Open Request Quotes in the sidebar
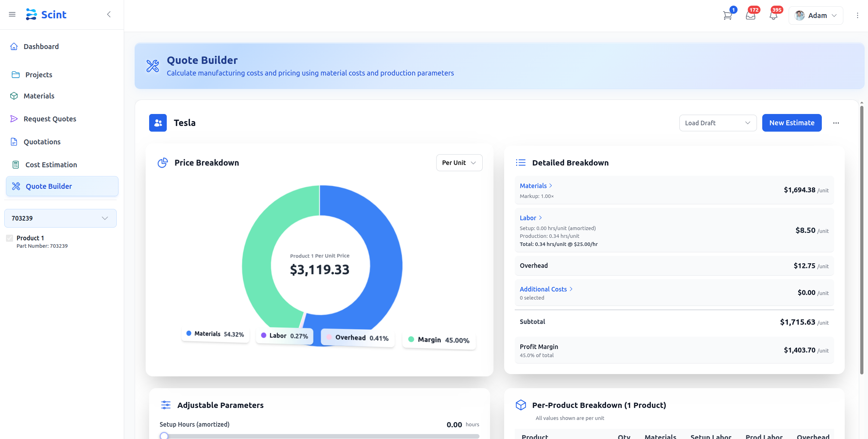The height and width of the screenshot is (439, 868). 50,119
